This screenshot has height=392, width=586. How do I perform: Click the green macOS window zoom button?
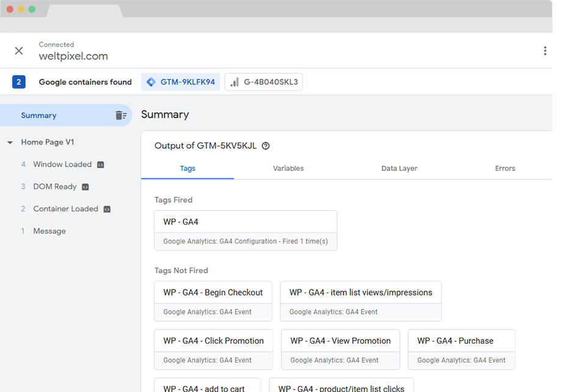32,9
